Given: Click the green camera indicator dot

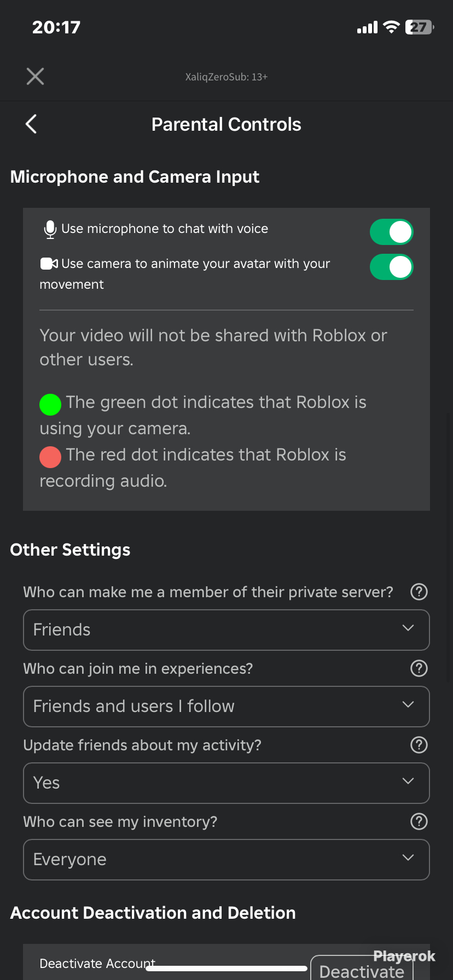Looking at the screenshot, I should click(x=50, y=405).
